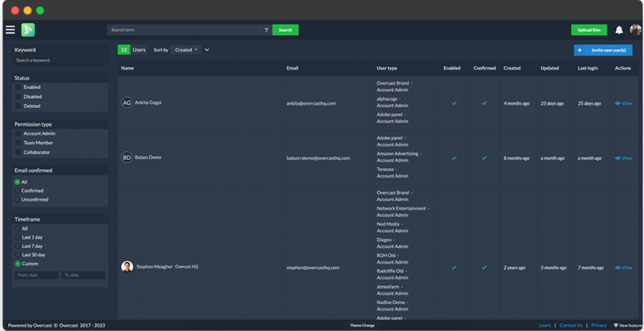Image resolution: width=644 pixels, height=331 pixels.
Task: Open the Privacy footer link
Action: (x=599, y=325)
